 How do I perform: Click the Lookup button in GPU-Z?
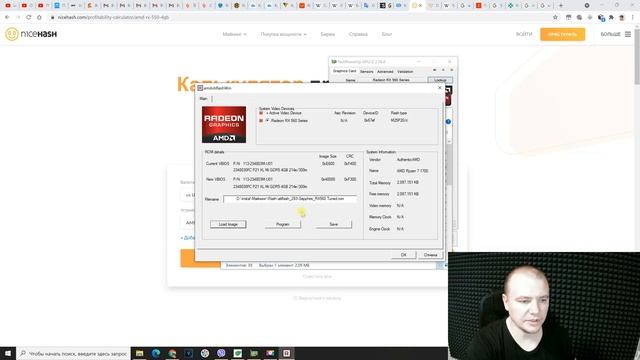pos(440,80)
